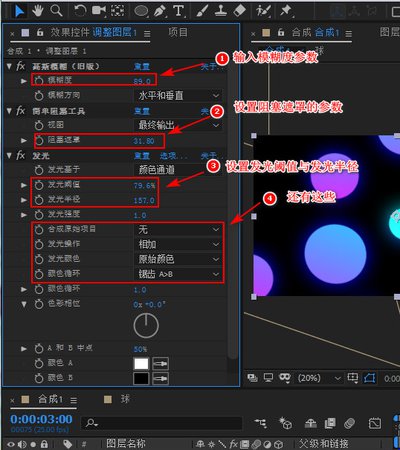Click 重置 link for 发光 effect
The width and height of the screenshot is (400, 450).
(142, 156)
